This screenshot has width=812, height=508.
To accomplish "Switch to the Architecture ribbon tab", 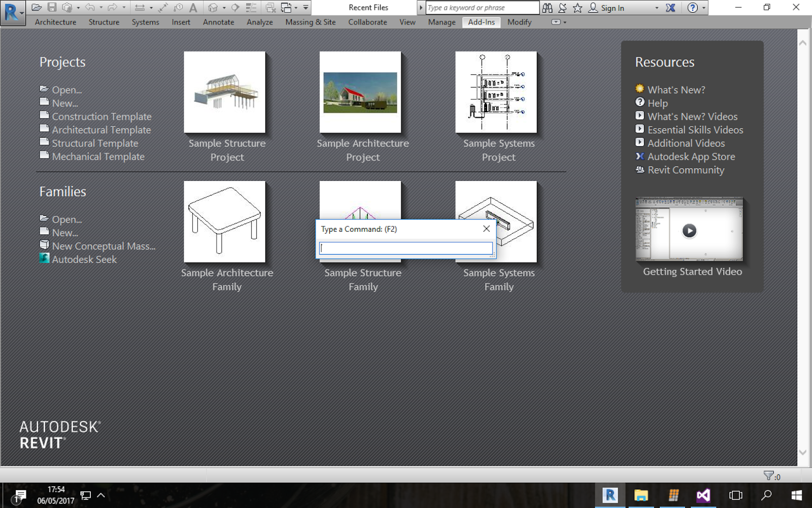I will point(55,22).
